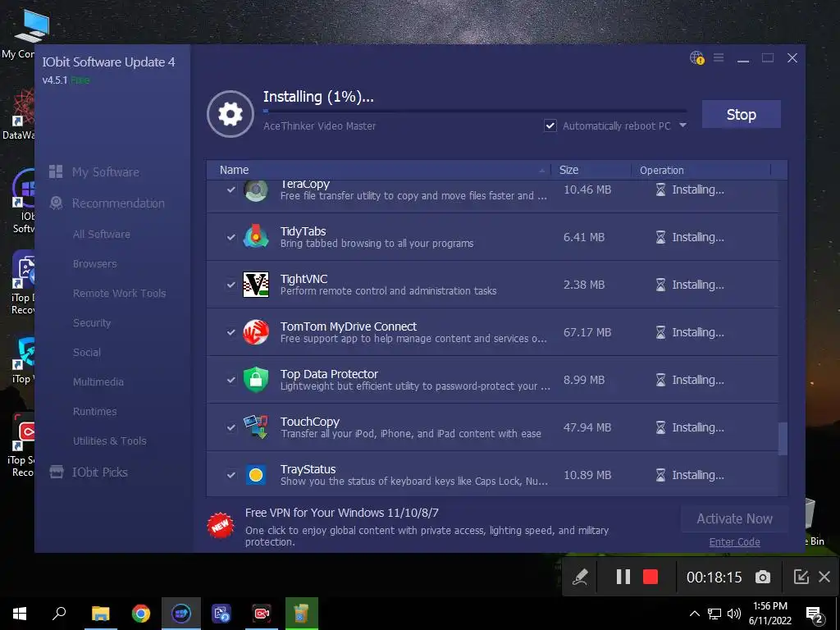Viewport: 840px width, 630px height.
Task: Take a screenshot with recorder camera icon
Action: tap(763, 577)
